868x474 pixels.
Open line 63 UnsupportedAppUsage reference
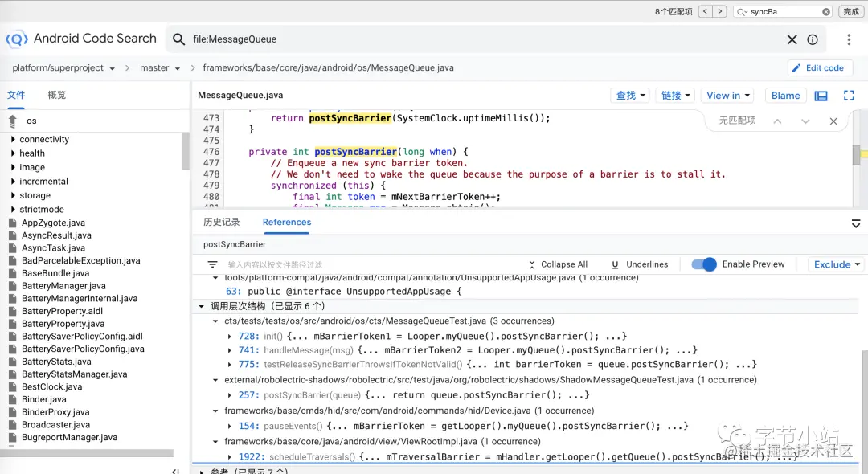[343, 292]
